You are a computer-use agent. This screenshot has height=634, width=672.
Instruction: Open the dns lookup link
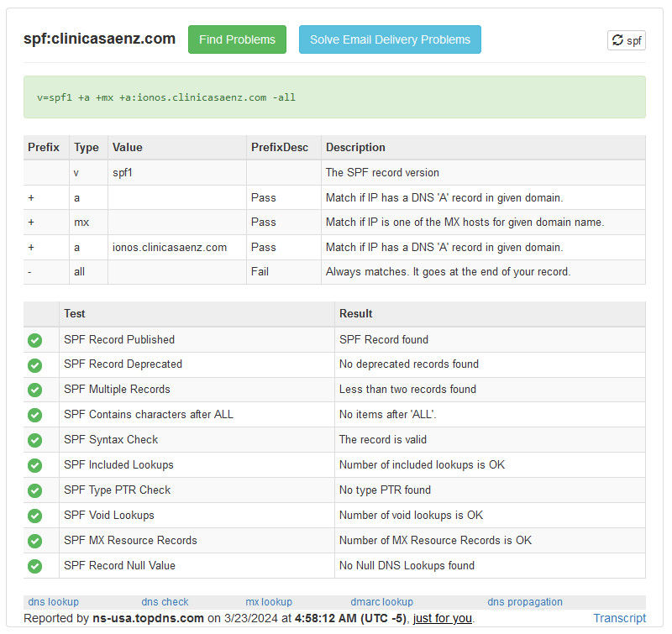(53, 602)
